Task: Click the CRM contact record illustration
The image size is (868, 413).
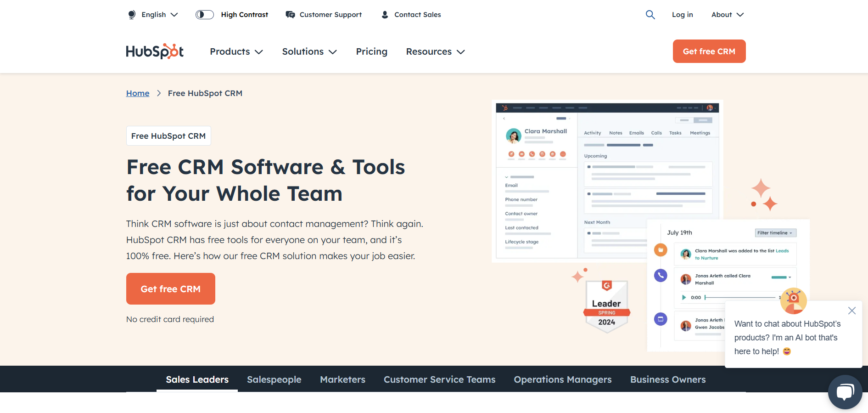Action: pos(607,181)
